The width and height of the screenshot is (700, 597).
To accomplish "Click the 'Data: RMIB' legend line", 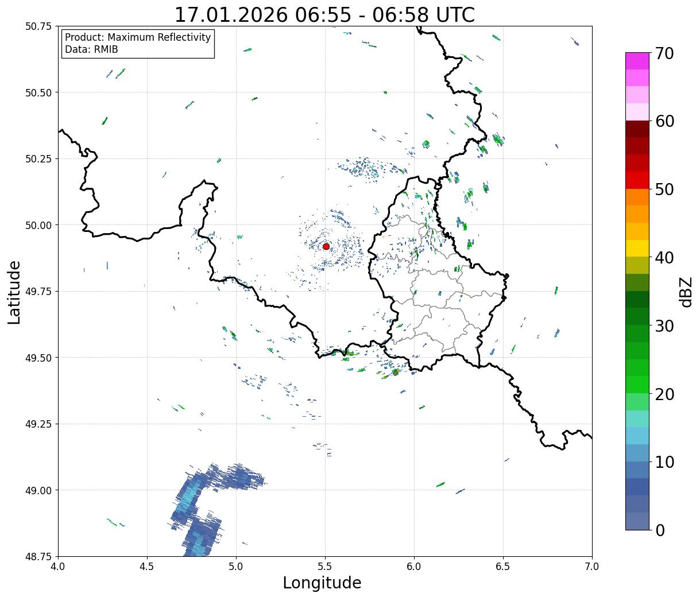I will [91, 49].
